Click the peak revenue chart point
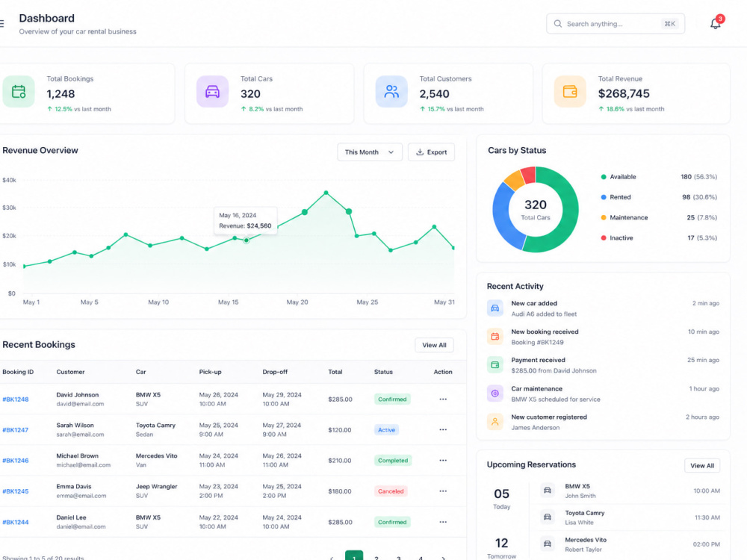This screenshot has height=560, width=747. [326, 193]
